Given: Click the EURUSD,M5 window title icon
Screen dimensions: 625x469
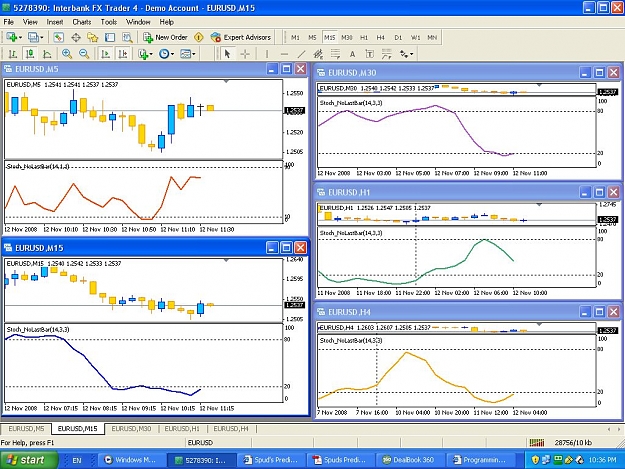Looking at the screenshot, I should click(8, 69).
